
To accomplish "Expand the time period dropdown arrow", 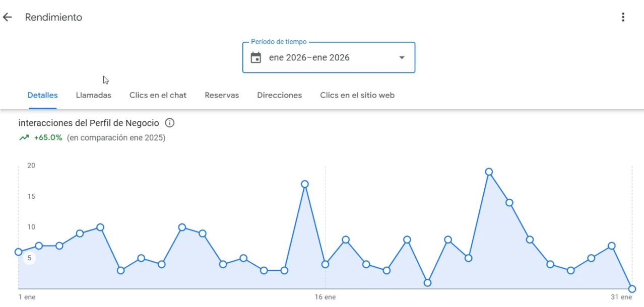I will point(402,57).
